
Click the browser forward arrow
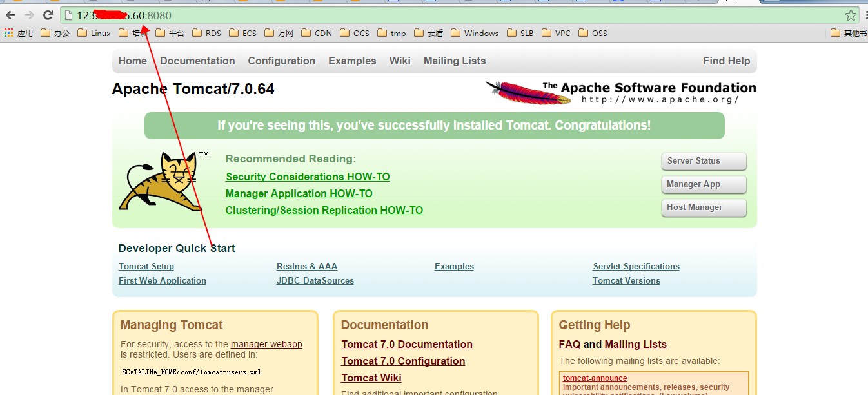[x=29, y=15]
